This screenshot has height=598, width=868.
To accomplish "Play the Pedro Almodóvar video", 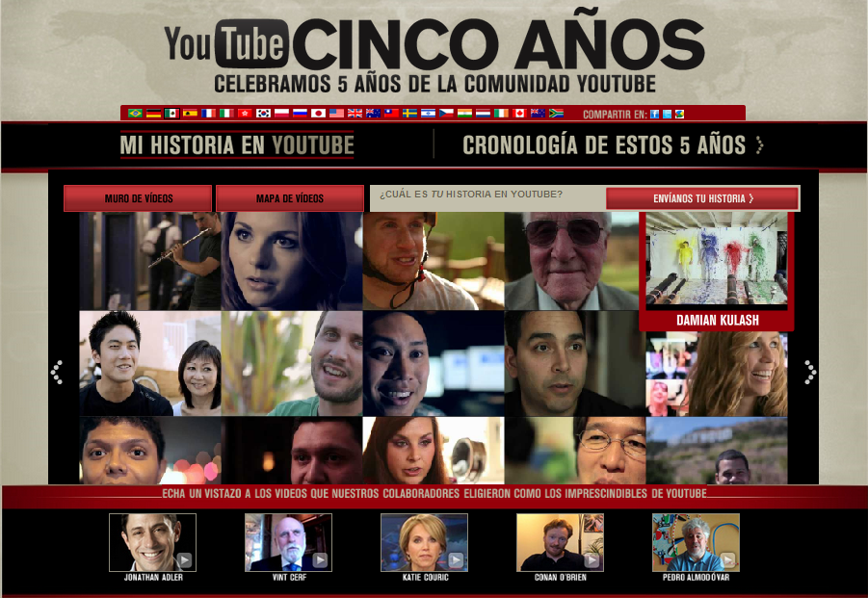I will pyautogui.click(x=696, y=543).
